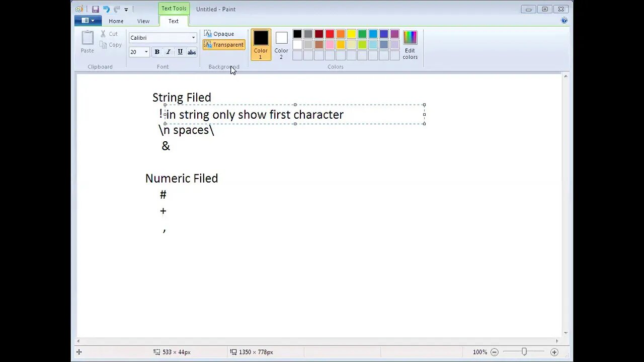This screenshot has height=362, width=644.
Task: Click the Copy button
Action: pos(111,45)
